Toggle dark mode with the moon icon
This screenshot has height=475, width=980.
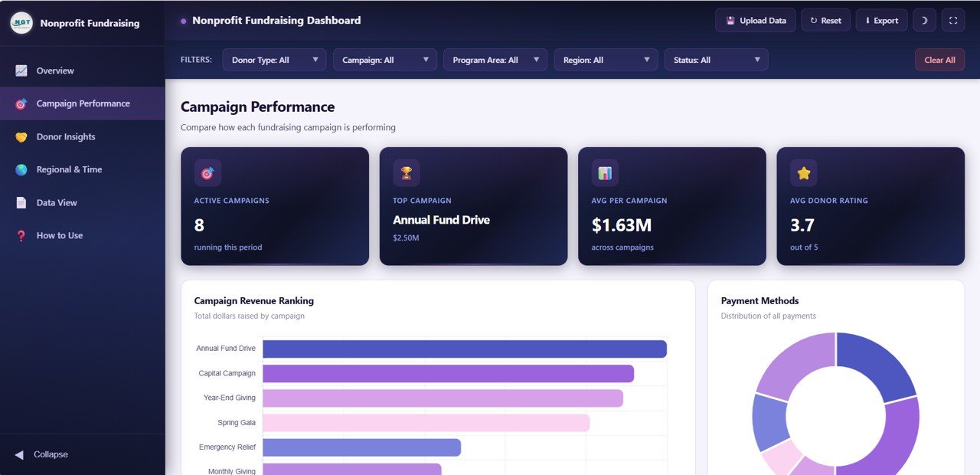pyautogui.click(x=924, y=20)
